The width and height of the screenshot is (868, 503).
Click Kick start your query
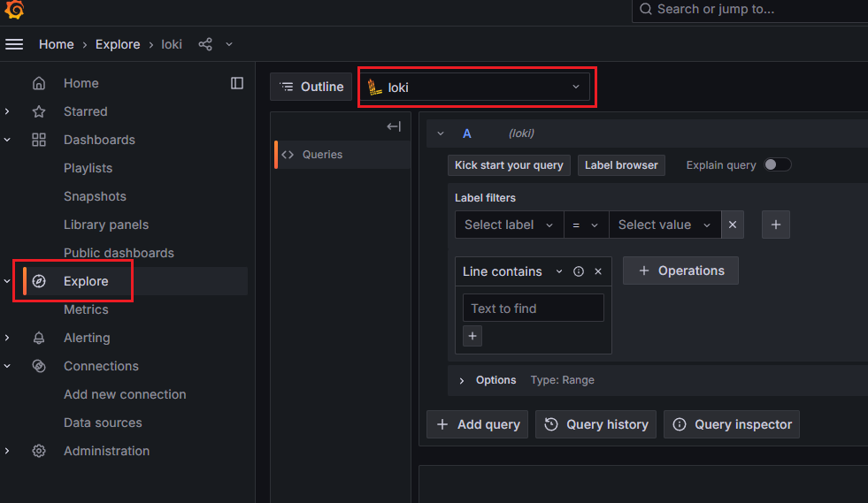[x=509, y=165]
